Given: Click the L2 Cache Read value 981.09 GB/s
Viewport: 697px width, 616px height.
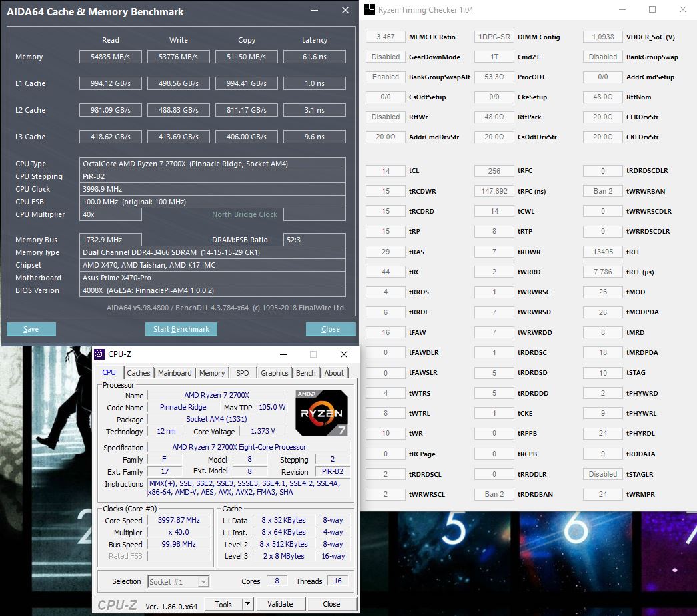Looking at the screenshot, I should point(111,110).
